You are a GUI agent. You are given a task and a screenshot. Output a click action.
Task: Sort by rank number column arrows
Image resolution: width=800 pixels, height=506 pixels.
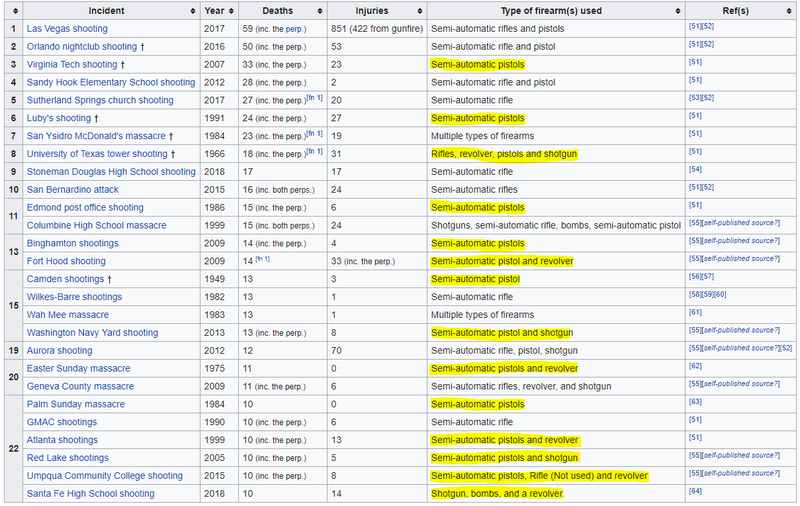tap(15, 11)
